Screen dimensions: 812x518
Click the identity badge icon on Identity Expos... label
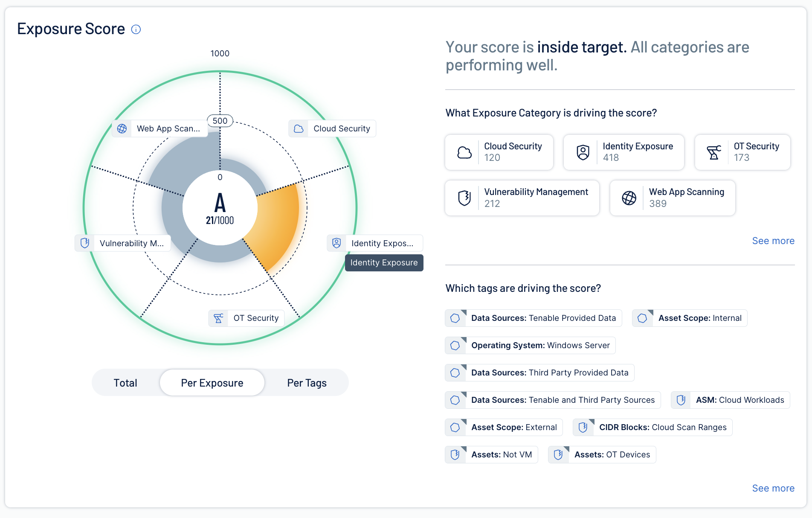[336, 243]
